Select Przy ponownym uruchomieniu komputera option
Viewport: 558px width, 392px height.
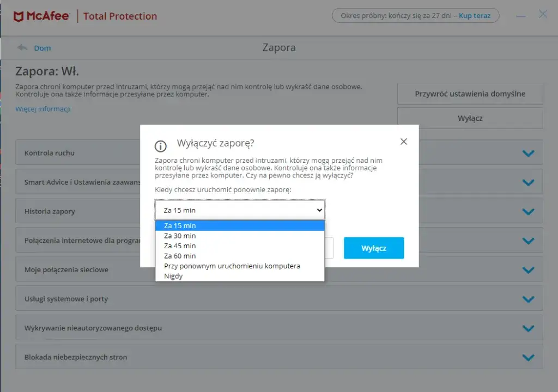click(232, 266)
